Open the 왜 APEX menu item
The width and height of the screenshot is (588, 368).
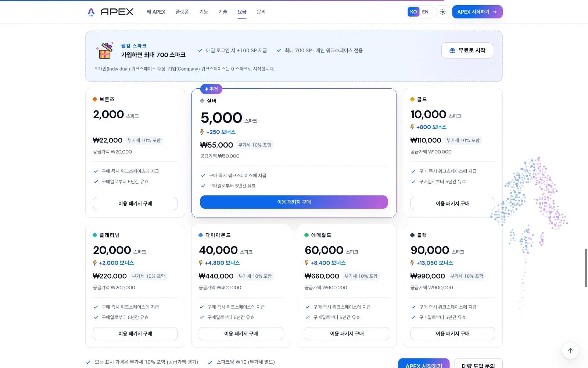pyautogui.click(x=156, y=12)
